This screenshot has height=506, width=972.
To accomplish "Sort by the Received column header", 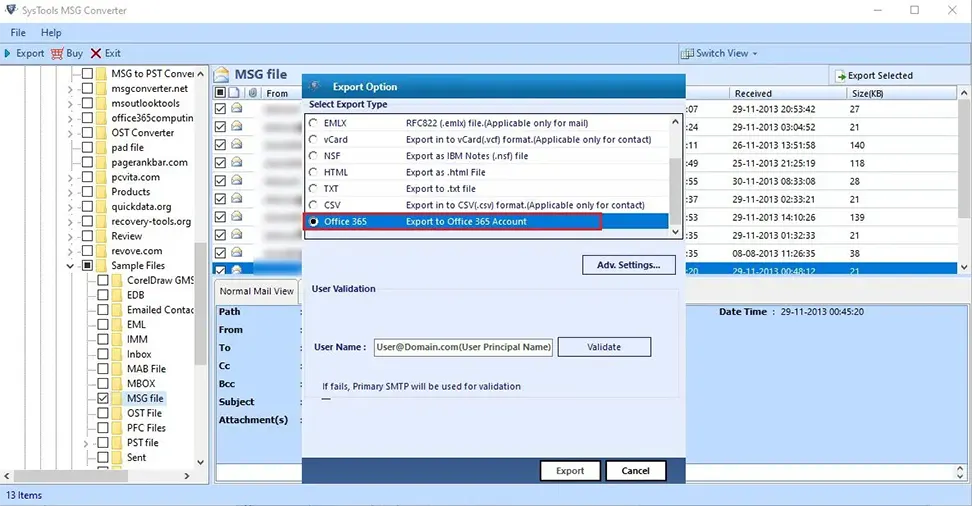I will click(x=787, y=94).
